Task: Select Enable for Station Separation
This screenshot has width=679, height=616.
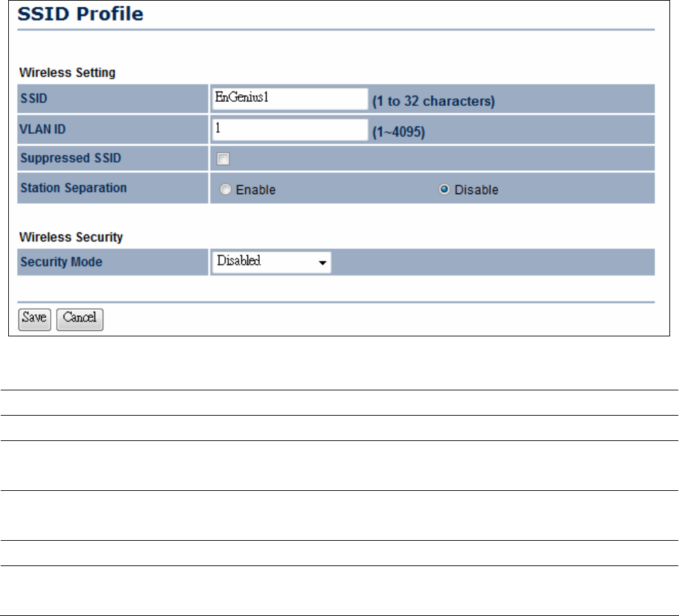Action: pos(225,189)
